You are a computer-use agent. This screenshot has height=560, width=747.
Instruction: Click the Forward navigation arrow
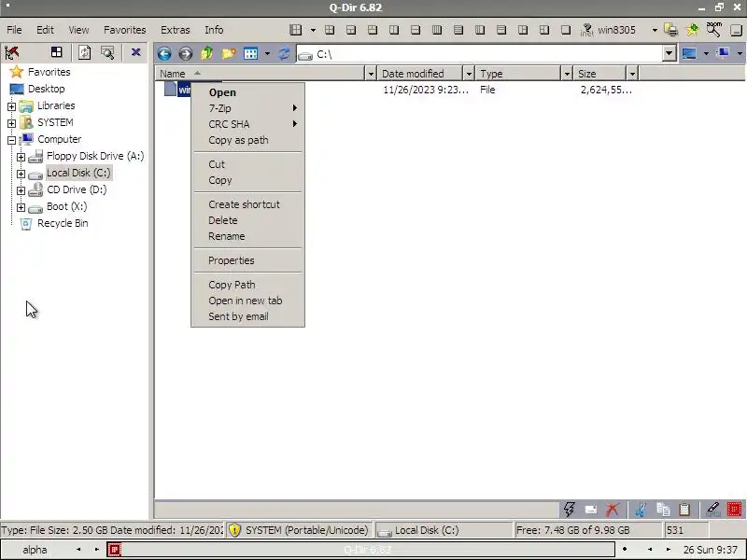[x=185, y=53]
